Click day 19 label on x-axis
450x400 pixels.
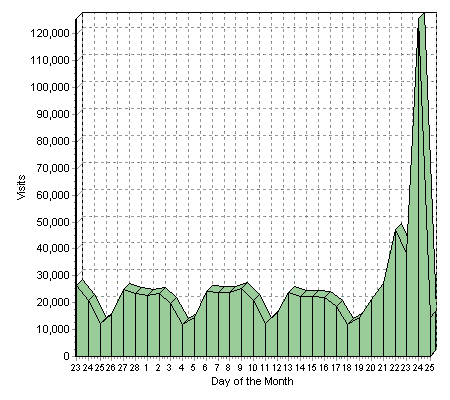pos(359,368)
